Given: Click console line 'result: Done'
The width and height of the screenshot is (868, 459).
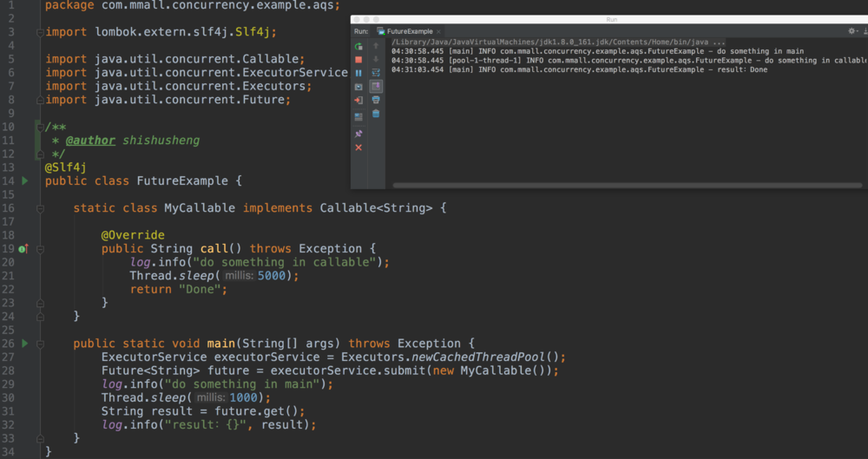Looking at the screenshot, I should click(579, 69).
